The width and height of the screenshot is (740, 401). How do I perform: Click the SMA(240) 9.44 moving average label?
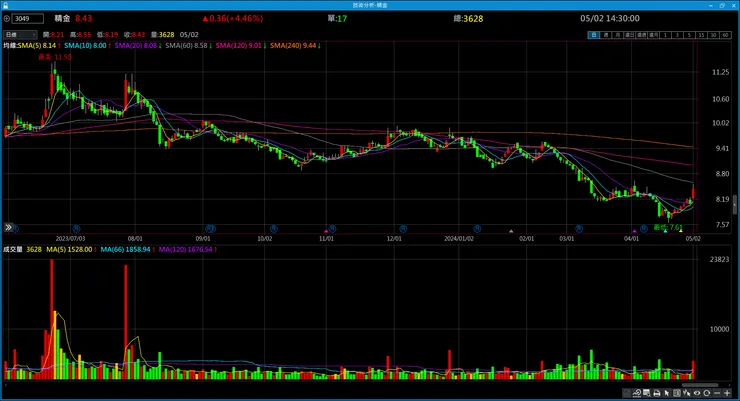(293, 46)
